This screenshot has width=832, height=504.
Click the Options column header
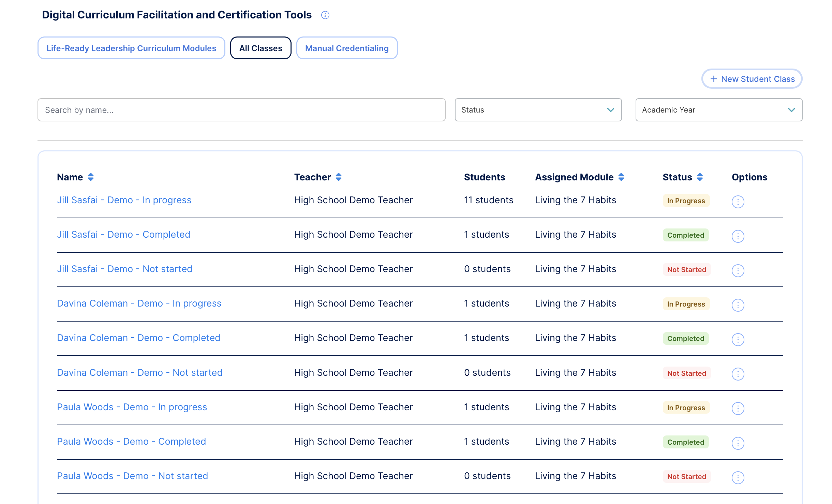point(749,177)
